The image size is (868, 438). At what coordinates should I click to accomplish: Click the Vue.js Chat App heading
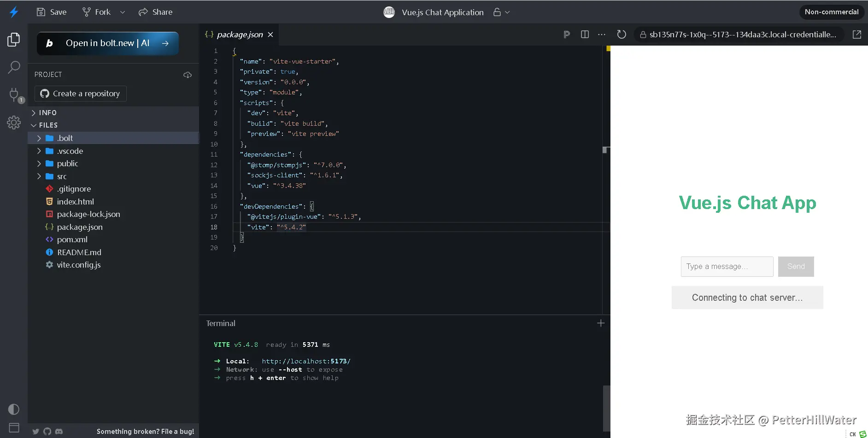747,203
